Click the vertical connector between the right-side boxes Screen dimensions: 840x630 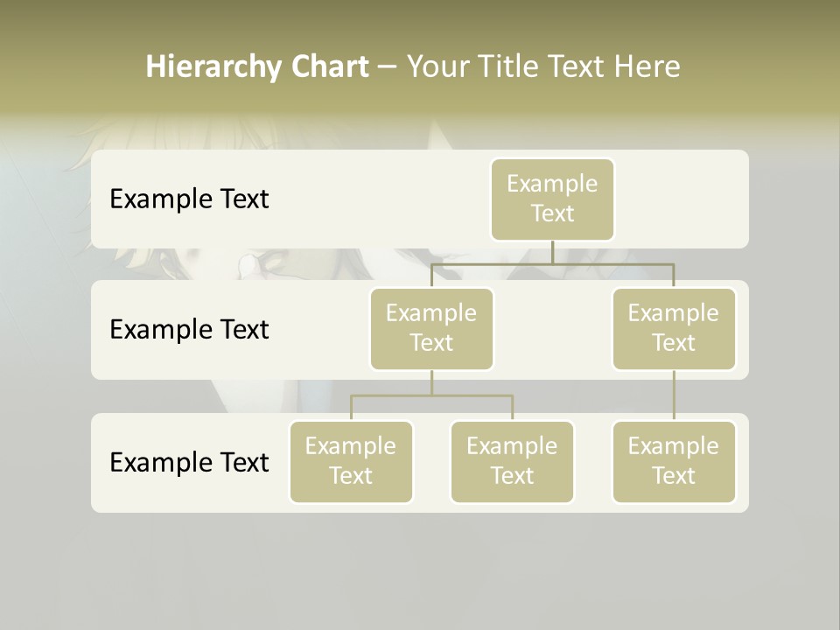674,395
